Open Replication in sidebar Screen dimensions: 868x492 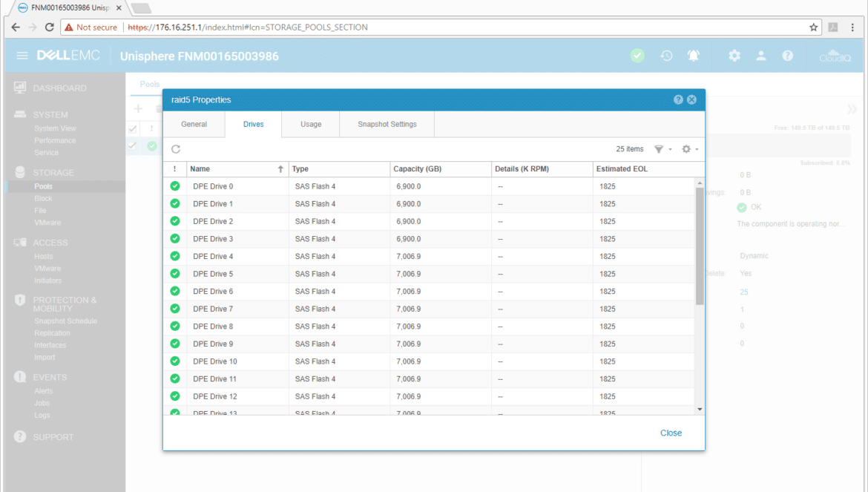click(x=52, y=333)
